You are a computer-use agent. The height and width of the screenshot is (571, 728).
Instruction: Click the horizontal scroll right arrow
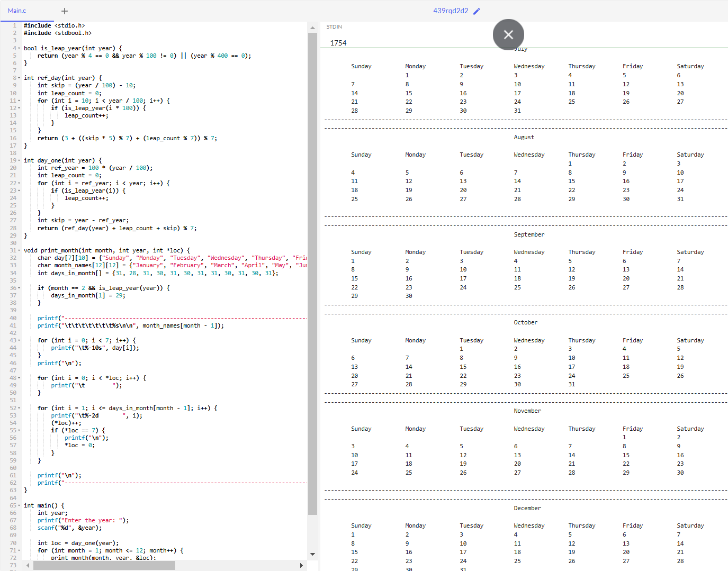(x=301, y=565)
